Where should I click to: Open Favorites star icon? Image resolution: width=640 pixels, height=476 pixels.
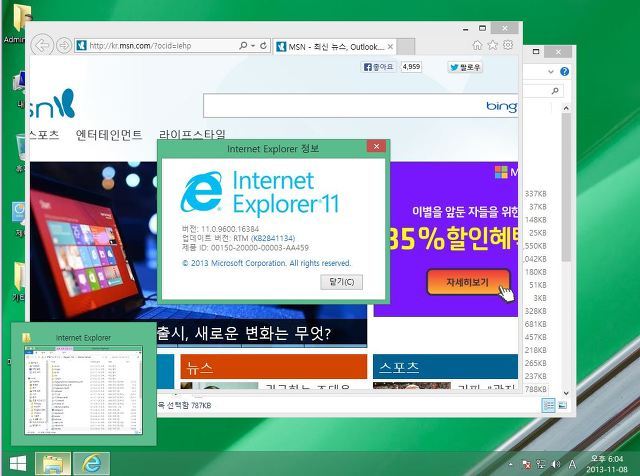tap(493, 45)
